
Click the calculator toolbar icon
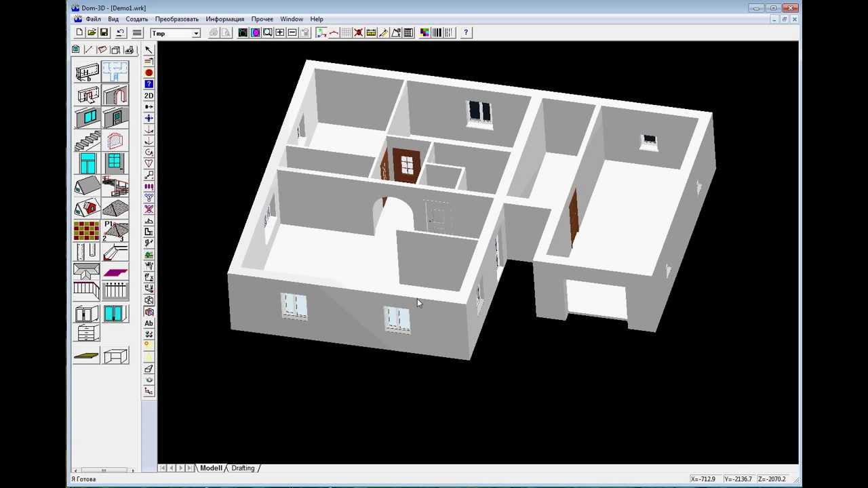tap(408, 33)
